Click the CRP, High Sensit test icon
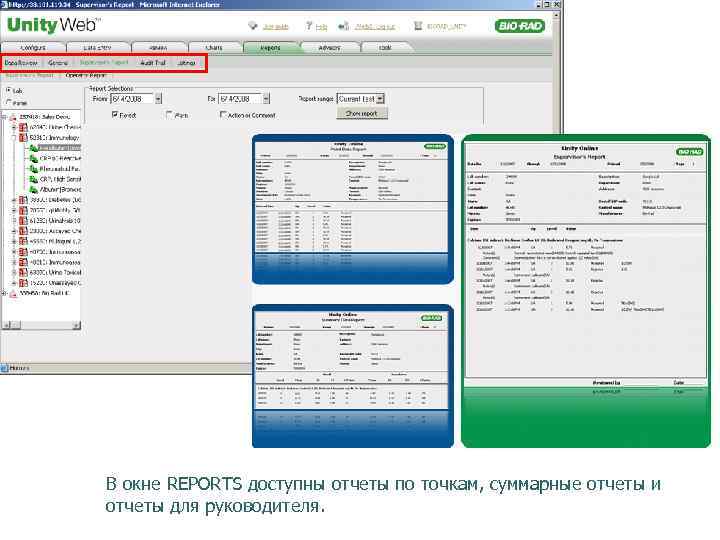Screen dimensions: 720x540 (34, 179)
